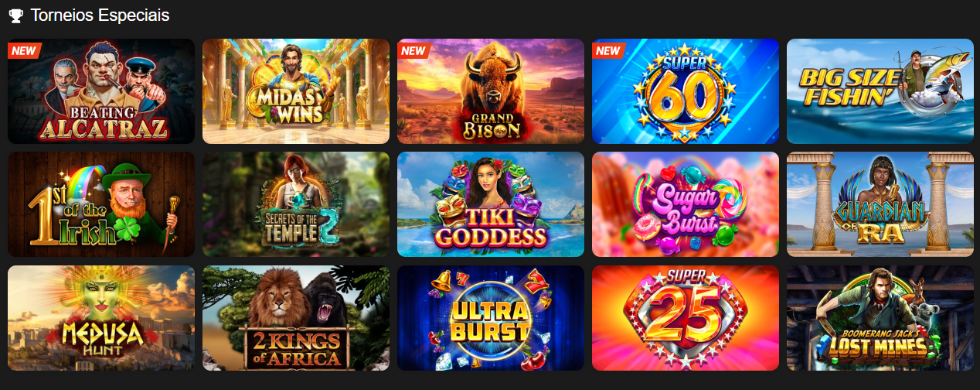This screenshot has height=390, width=980.
Task: Click the NEW badge on Beating Alcatraz
Action: click(x=24, y=51)
